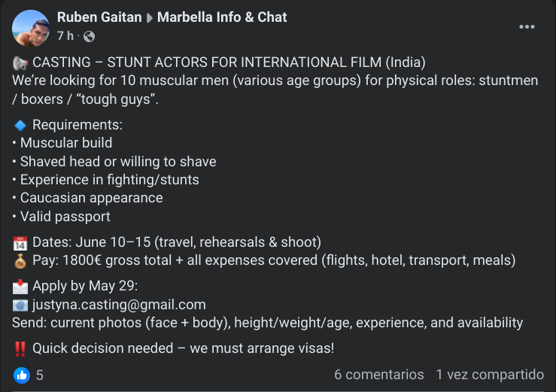Open the post's 7 h timestamp
Viewport: 556px width, 392px height.
click(65, 36)
